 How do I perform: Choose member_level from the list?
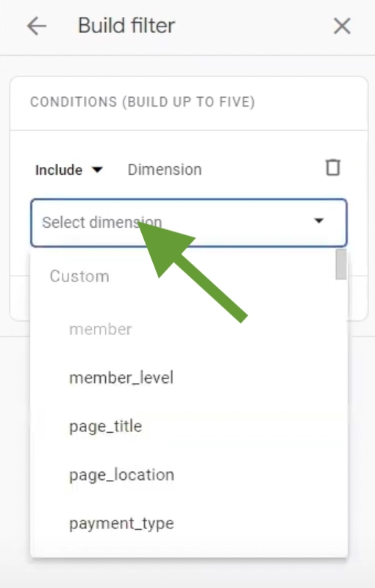tap(121, 378)
